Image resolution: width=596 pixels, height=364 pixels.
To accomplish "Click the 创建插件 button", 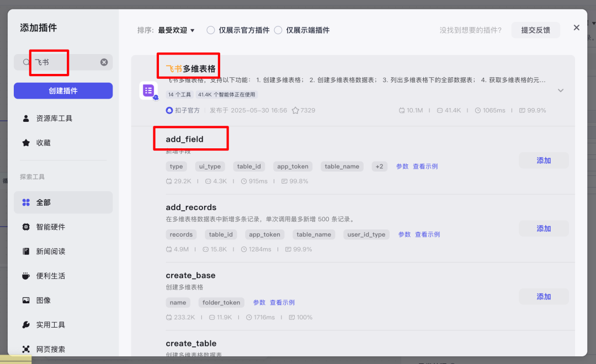I will tap(63, 91).
